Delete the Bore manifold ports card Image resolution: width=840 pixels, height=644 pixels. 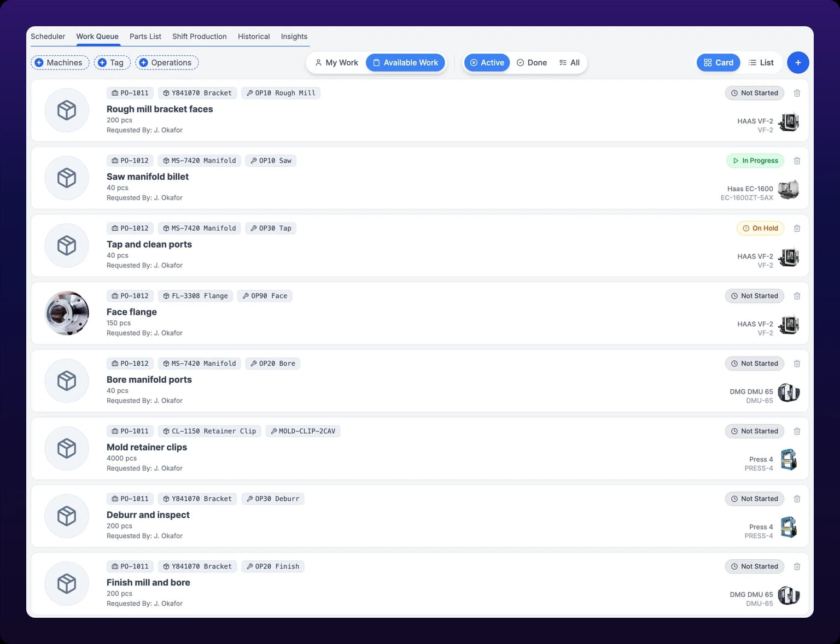797,364
